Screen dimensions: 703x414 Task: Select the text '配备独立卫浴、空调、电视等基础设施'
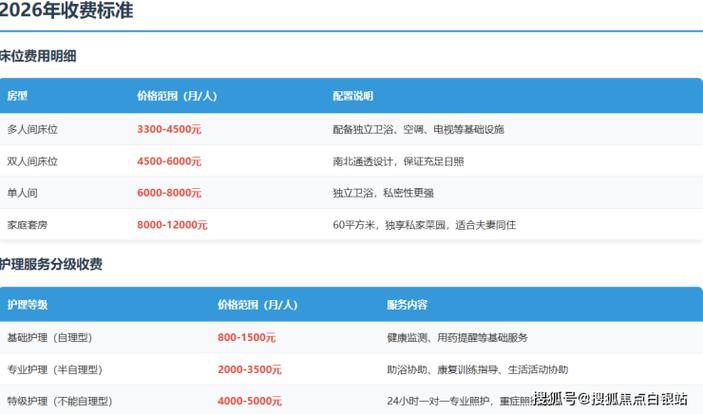(x=418, y=130)
